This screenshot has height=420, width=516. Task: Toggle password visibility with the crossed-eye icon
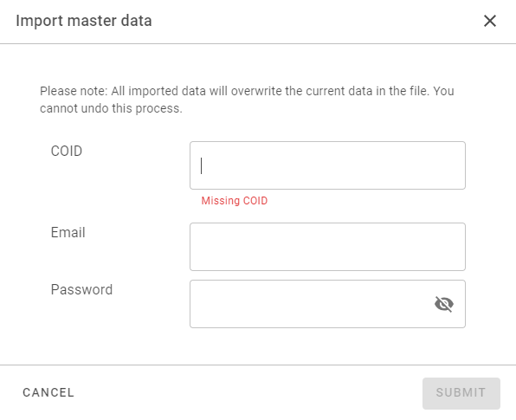click(444, 304)
